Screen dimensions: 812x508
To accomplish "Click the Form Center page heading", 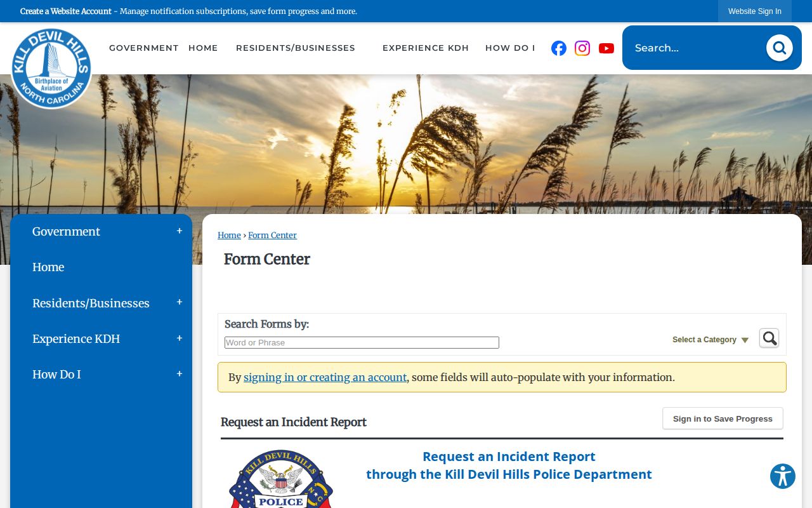I will point(267,259).
